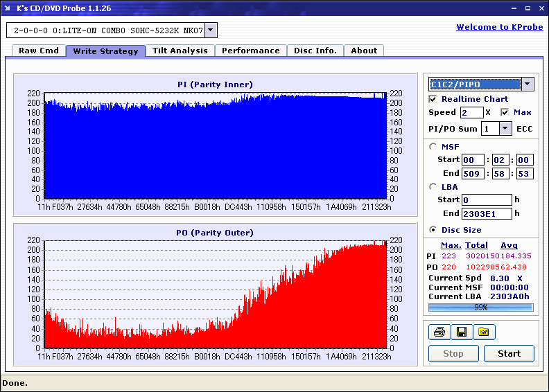Click the floppy disk save icon

461,332
